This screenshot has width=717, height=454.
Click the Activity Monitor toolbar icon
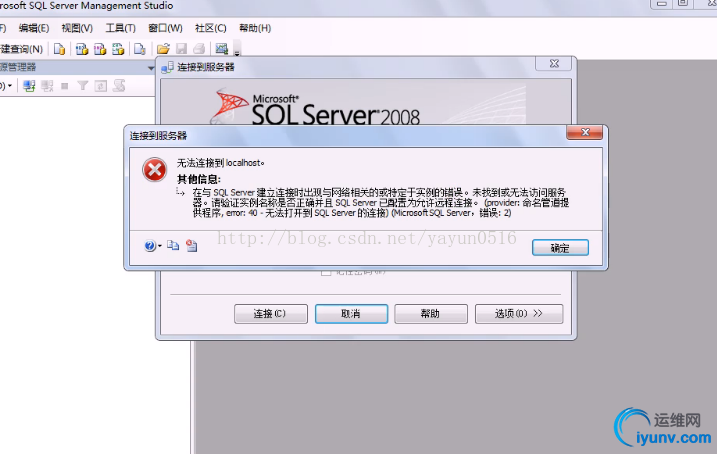(222, 49)
